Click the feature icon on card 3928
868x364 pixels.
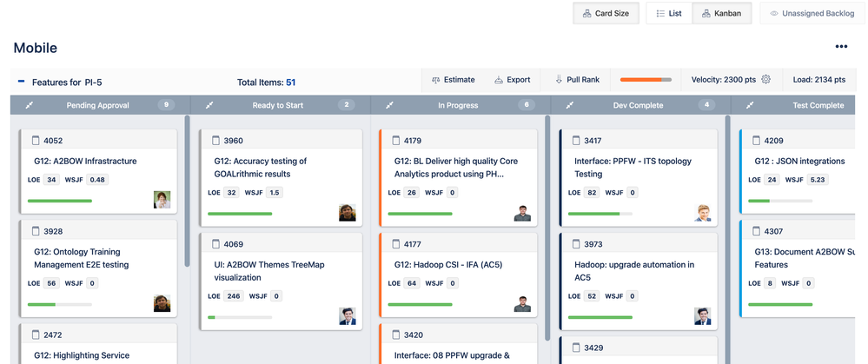click(36, 231)
